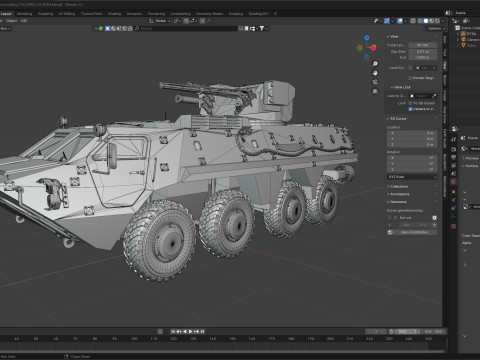This screenshot has height=360, width=480.
Task: Enable Lock To 3D Cursor checkbox
Action: (410, 103)
